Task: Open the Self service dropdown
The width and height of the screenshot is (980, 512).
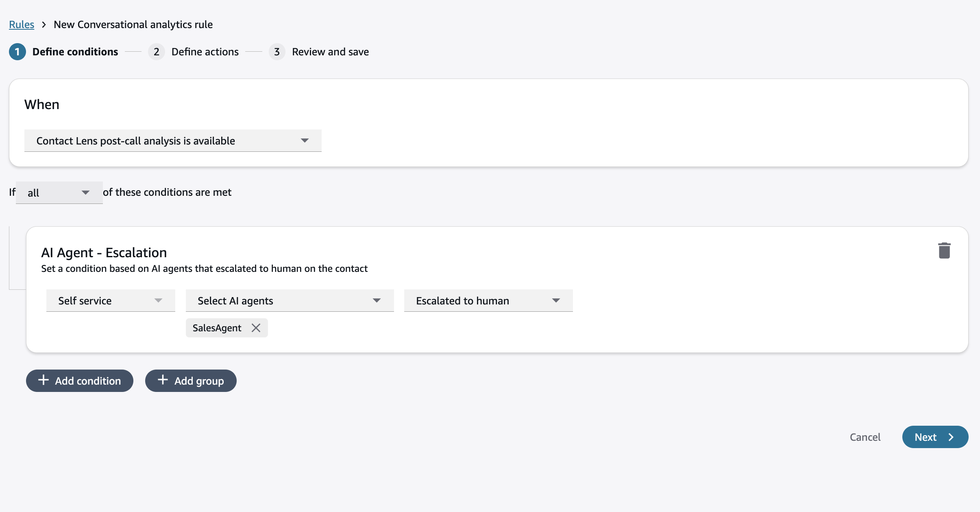Action: click(x=111, y=301)
